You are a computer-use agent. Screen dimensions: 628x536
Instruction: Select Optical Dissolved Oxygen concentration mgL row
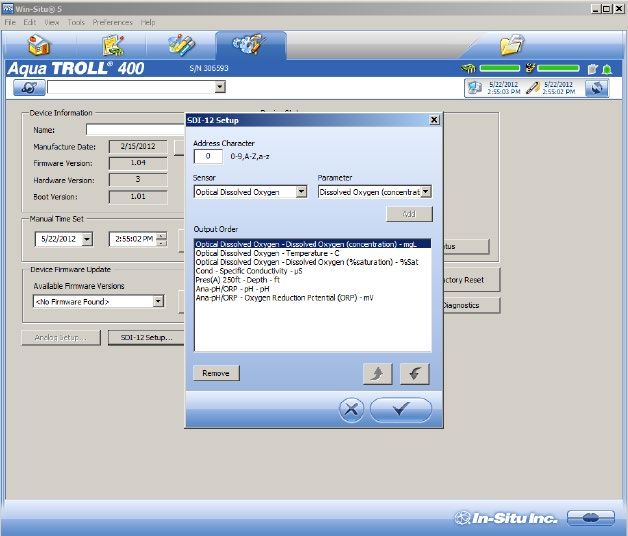(313, 244)
